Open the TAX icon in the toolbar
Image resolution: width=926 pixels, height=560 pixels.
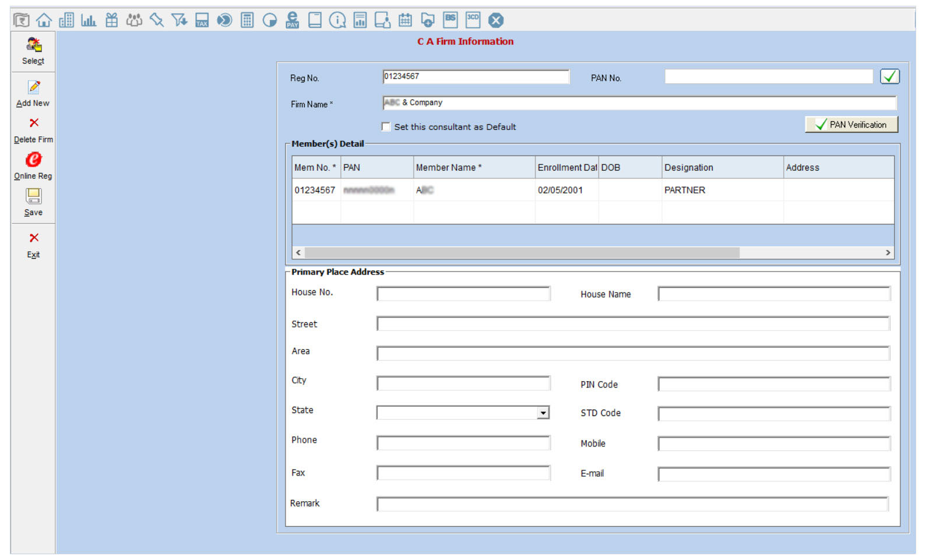(x=202, y=20)
